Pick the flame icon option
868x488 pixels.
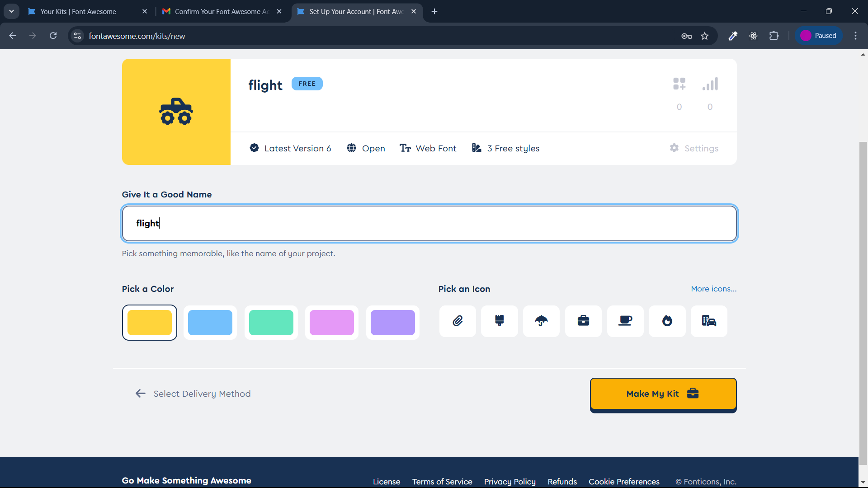pyautogui.click(x=667, y=321)
